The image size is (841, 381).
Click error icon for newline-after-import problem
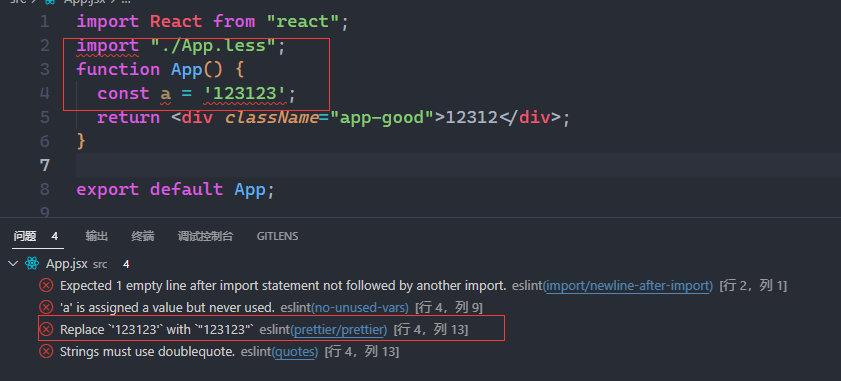click(47, 285)
